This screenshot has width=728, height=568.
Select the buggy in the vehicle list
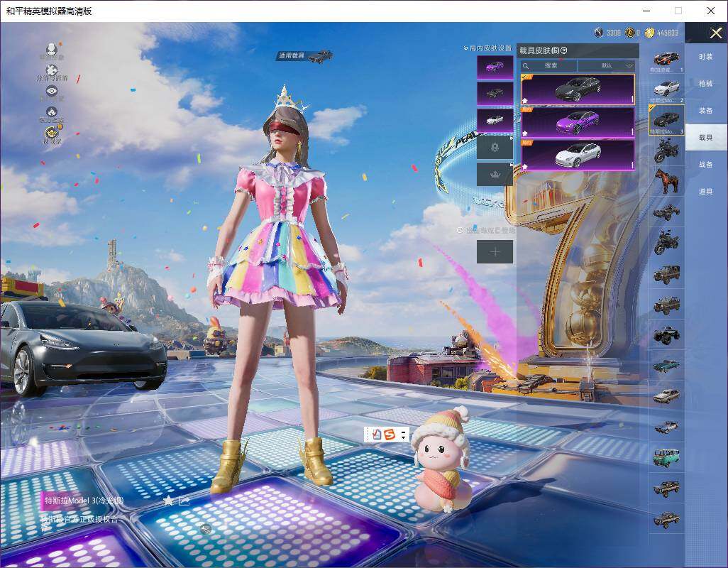click(666, 212)
